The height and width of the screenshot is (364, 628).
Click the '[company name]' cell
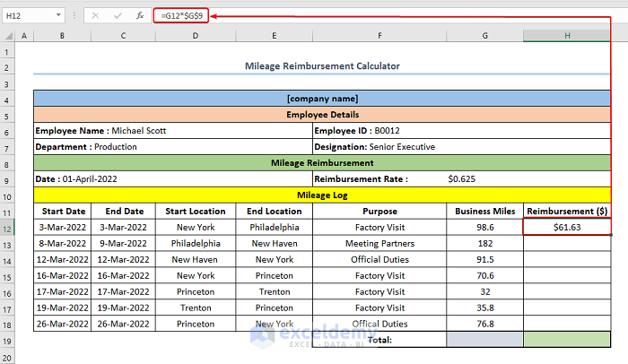(322, 99)
